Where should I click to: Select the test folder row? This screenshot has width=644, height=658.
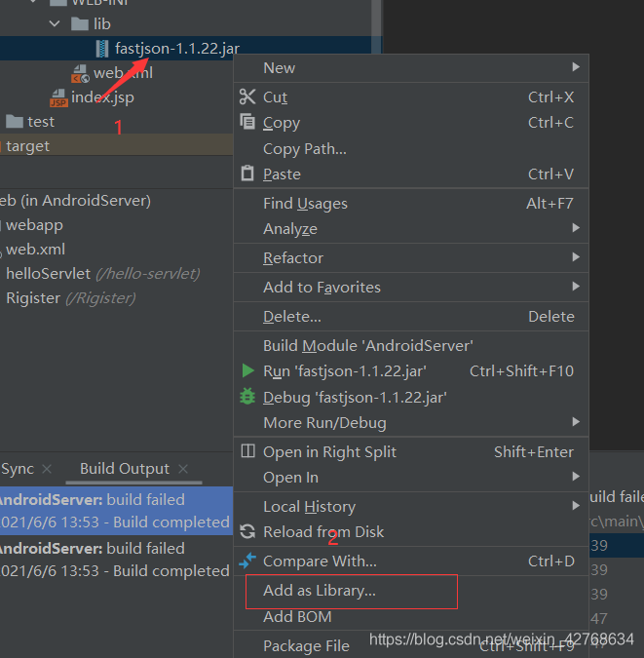[x=117, y=122]
